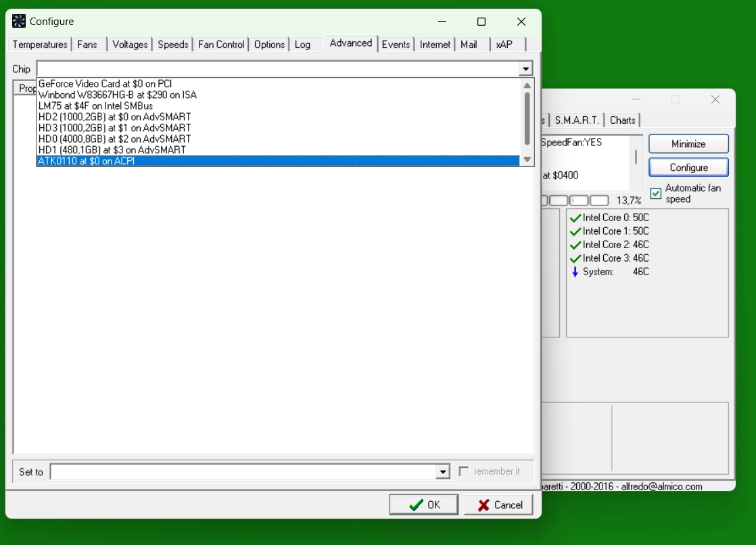Open the Events tab
Viewport: 756px width, 545px height.
pos(396,45)
